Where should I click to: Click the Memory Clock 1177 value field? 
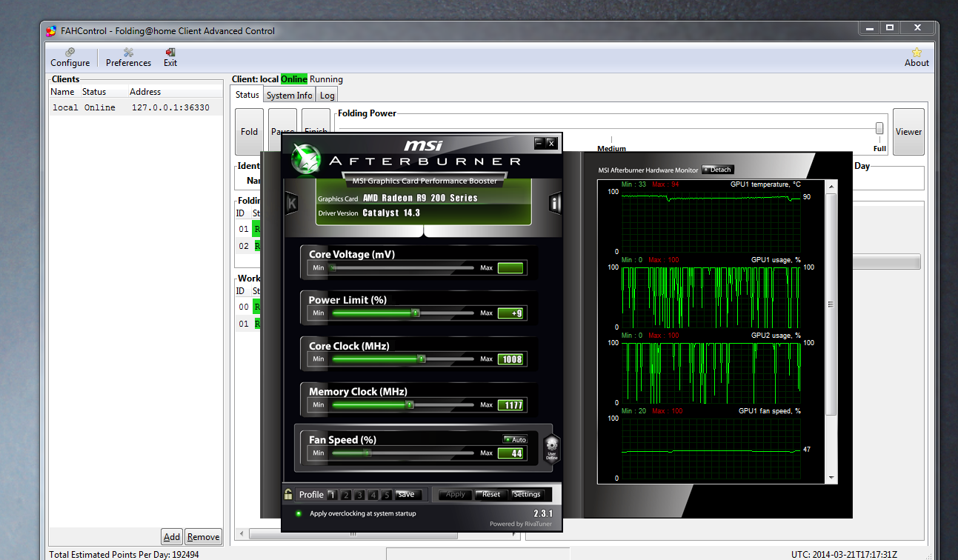click(510, 405)
